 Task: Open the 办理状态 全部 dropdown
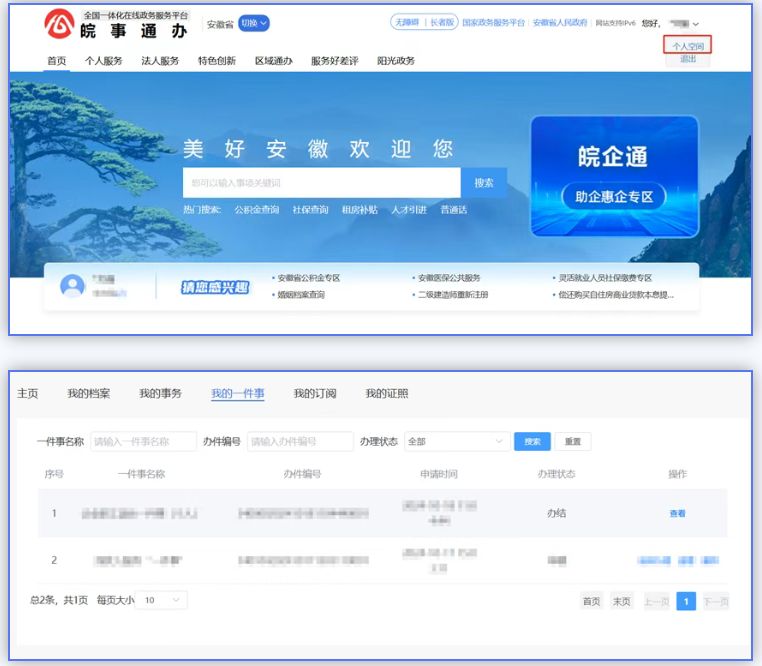point(457,441)
